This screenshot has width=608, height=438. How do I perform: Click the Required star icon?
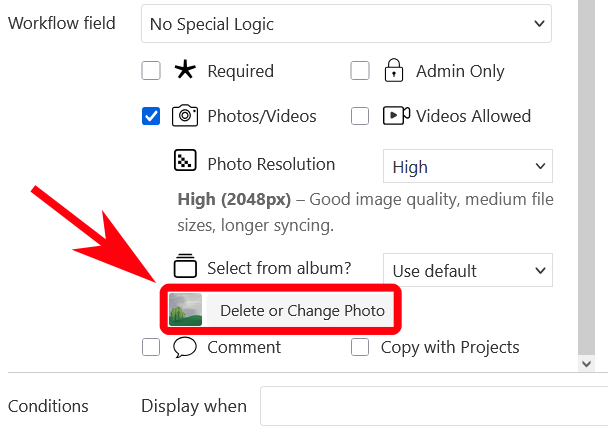(185, 71)
